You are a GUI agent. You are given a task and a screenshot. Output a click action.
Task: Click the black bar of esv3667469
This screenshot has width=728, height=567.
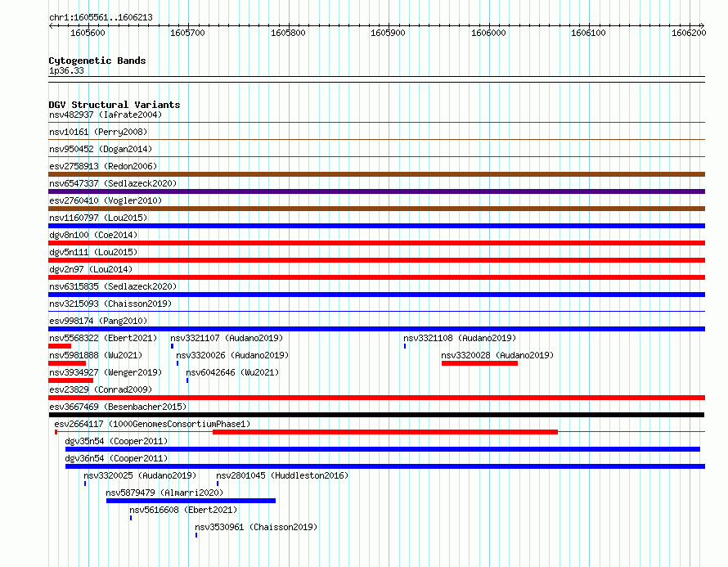click(x=376, y=415)
